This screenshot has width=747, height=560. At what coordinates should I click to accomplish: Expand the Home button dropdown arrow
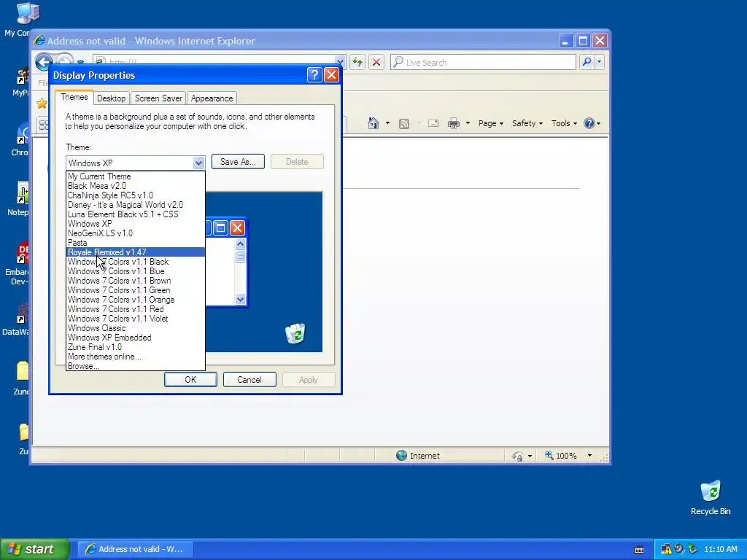[387, 123]
